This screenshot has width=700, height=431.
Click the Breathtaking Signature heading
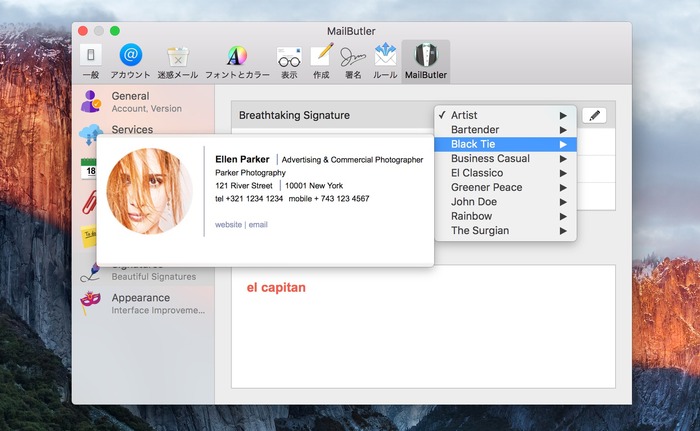tap(294, 115)
